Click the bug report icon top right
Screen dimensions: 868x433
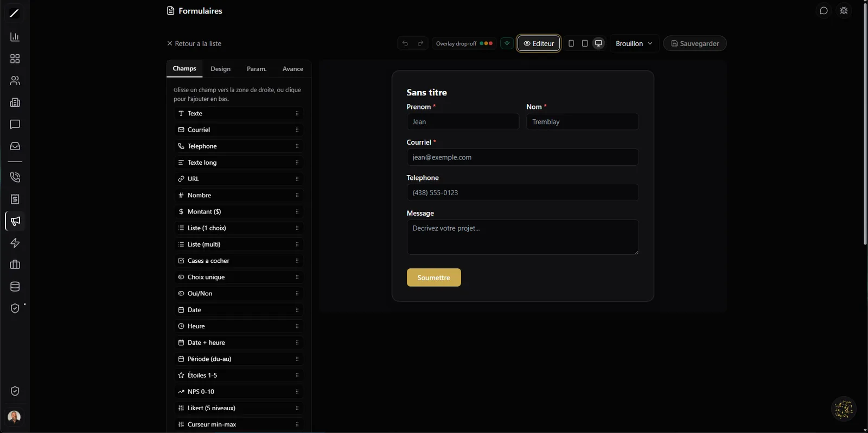pos(844,11)
